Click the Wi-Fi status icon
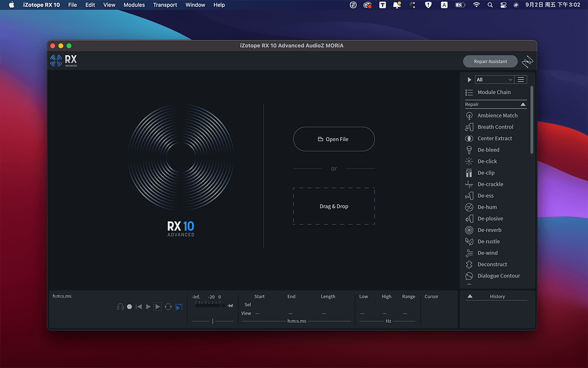This screenshot has height=368, width=588. 476,5
